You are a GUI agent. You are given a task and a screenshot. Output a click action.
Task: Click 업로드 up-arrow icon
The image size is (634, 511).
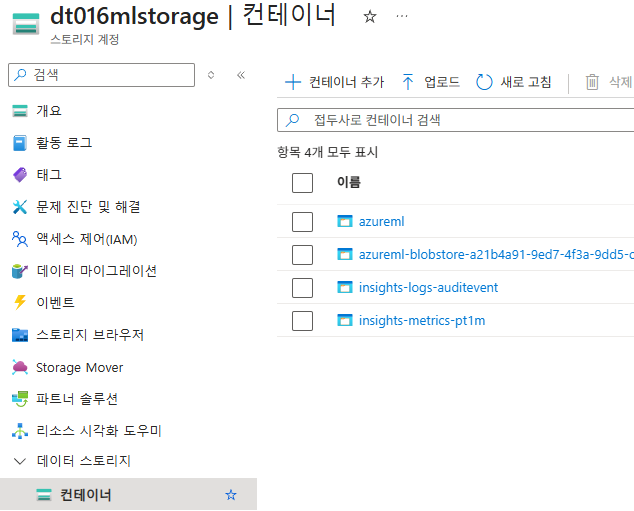coord(408,82)
